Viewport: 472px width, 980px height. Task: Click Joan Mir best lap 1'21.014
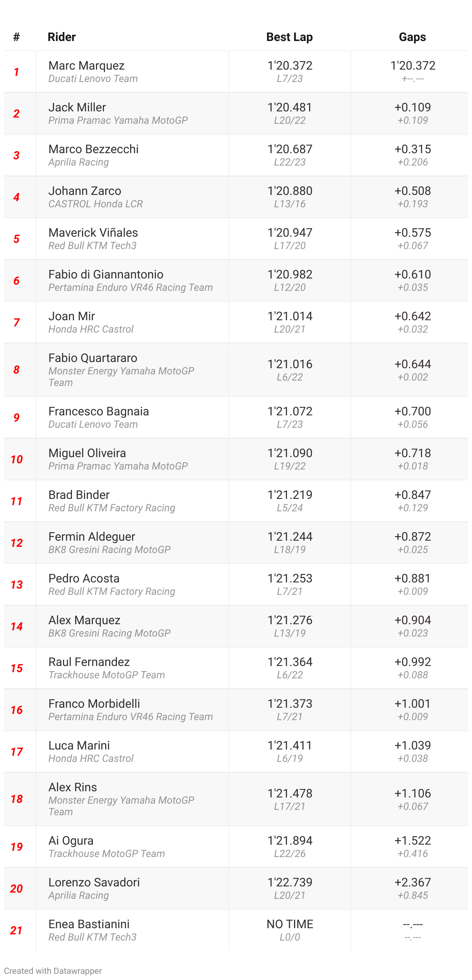290,316
